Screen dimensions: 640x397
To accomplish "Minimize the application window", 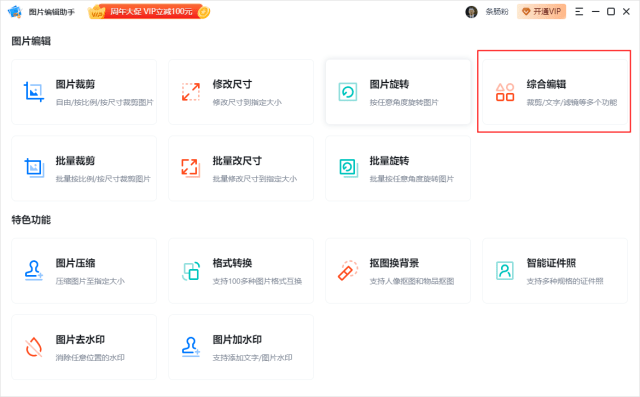I will pos(596,12).
